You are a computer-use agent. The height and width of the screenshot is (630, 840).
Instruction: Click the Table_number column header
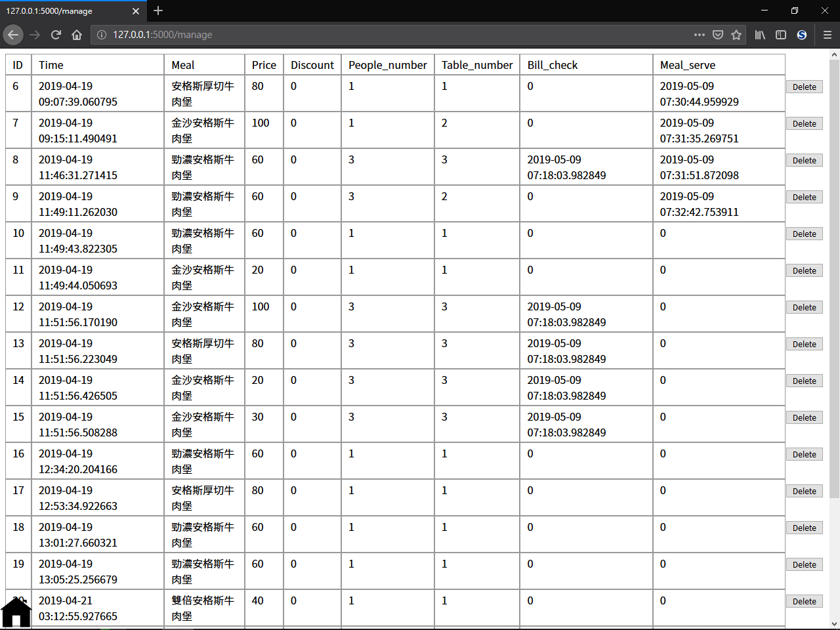click(x=477, y=65)
